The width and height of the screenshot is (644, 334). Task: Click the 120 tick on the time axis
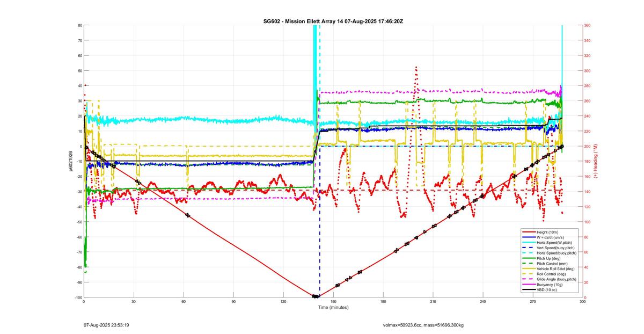coord(283,302)
